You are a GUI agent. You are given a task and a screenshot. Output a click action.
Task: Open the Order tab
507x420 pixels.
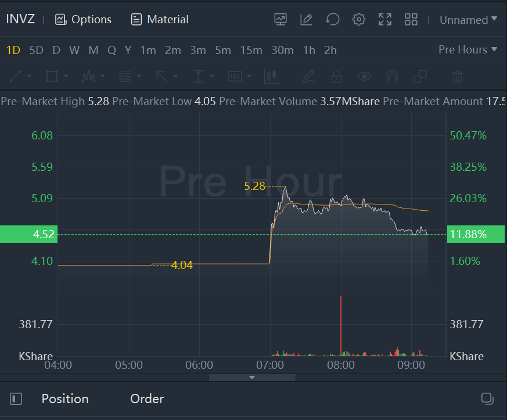[147, 399]
